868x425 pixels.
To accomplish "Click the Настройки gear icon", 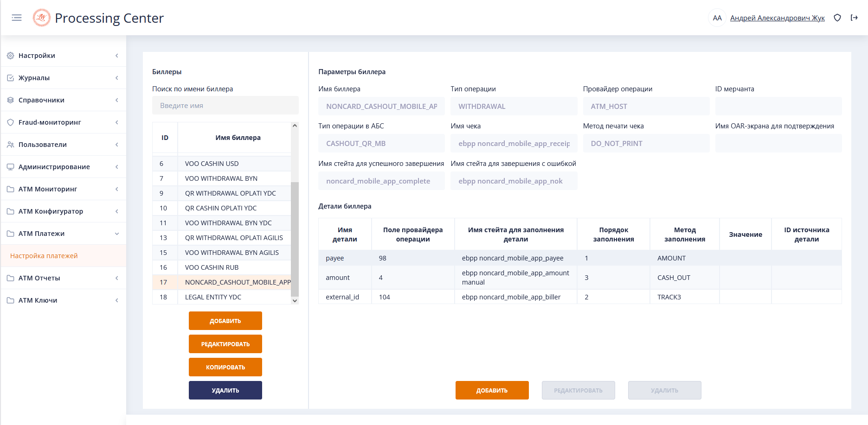I will (x=10, y=56).
